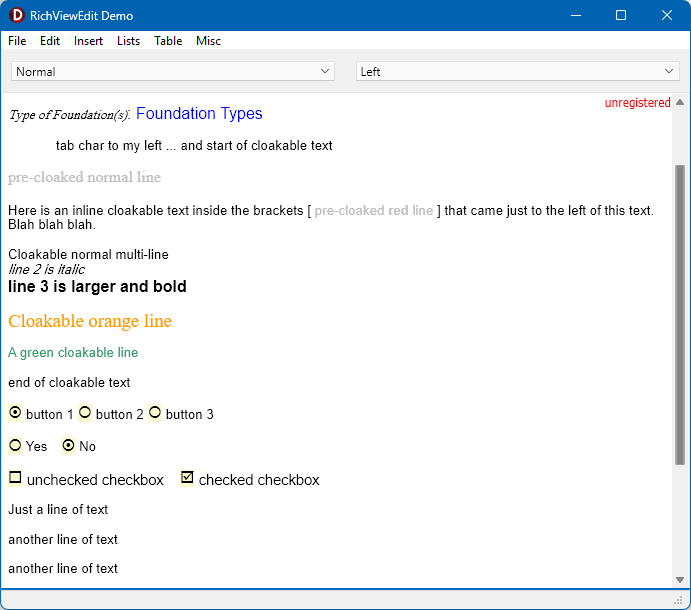Click the resize grip in status bar
This screenshot has height=610, width=691.
[x=679, y=600]
